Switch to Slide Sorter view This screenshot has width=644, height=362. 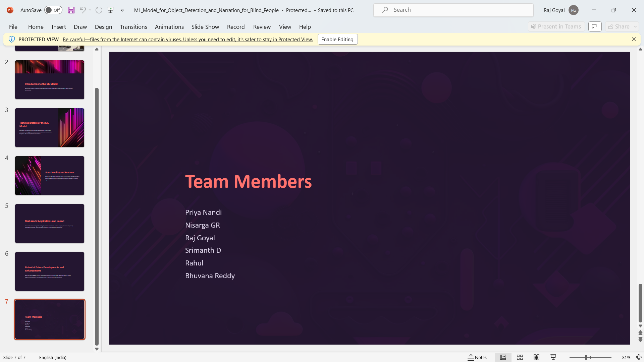tap(520, 357)
